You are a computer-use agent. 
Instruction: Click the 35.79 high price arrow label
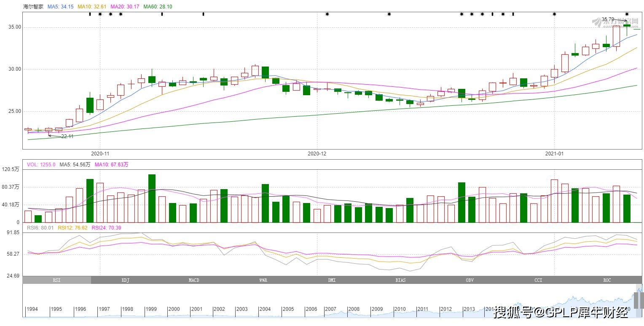(x=608, y=19)
